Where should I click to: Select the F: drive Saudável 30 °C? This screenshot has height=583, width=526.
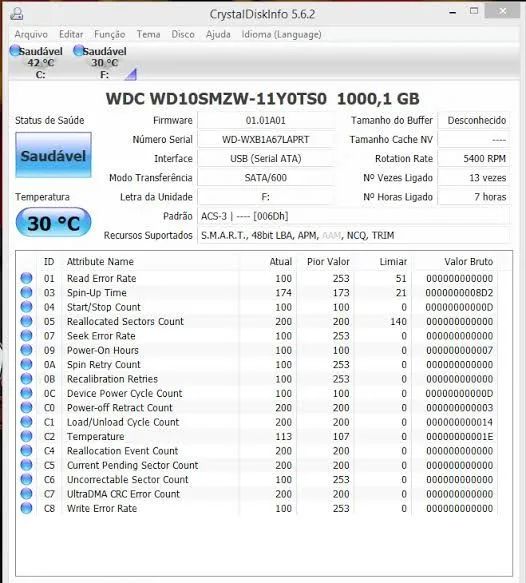[x=100, y=62]
